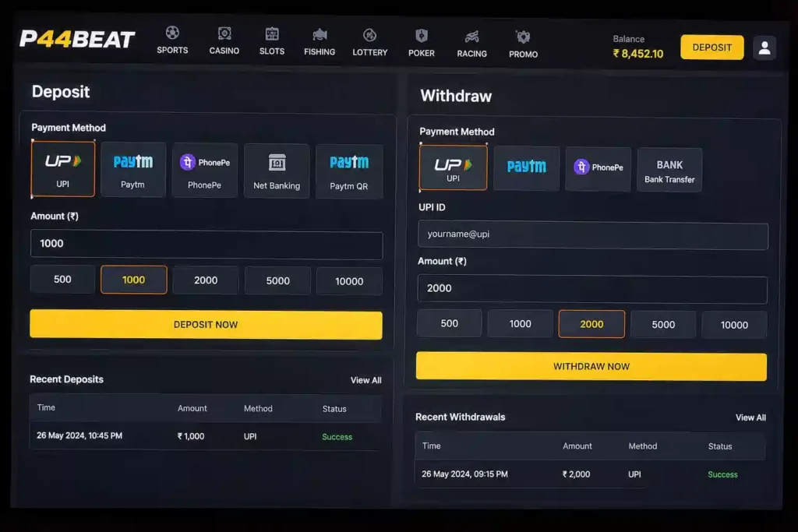Choose 1000 withdraw quick amount
The width and height of the screenshot is (798, 532).
pyautogui.click(x=520, y=324)
